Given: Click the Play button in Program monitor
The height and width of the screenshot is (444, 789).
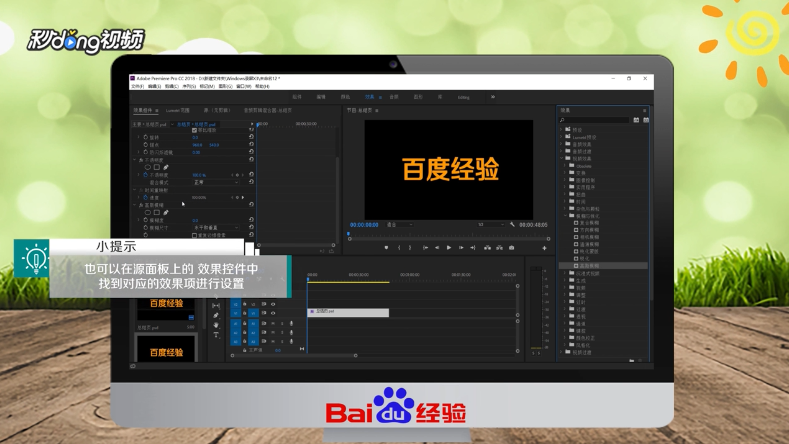Looking at the screenshot, I should pos(449,248).
